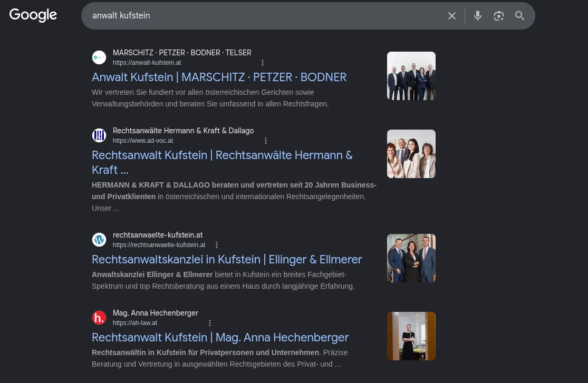
Task: Open favicon of MARSCHITZ PETZER BODNER TELSER result
Action: coord(99,57)
